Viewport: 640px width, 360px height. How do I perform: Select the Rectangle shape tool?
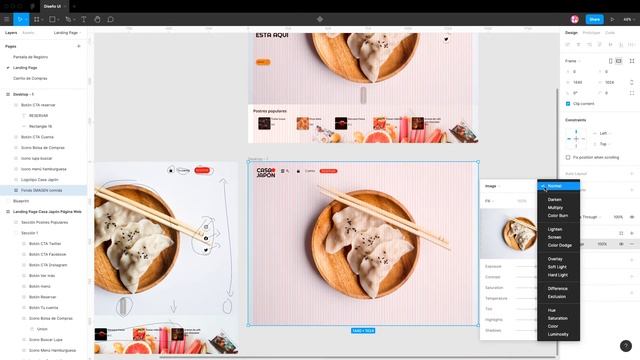(52, 19)
